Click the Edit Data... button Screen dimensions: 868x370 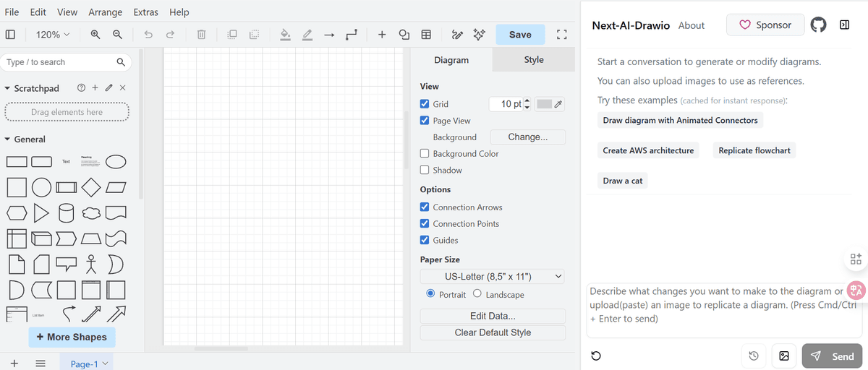coord(493,316)
